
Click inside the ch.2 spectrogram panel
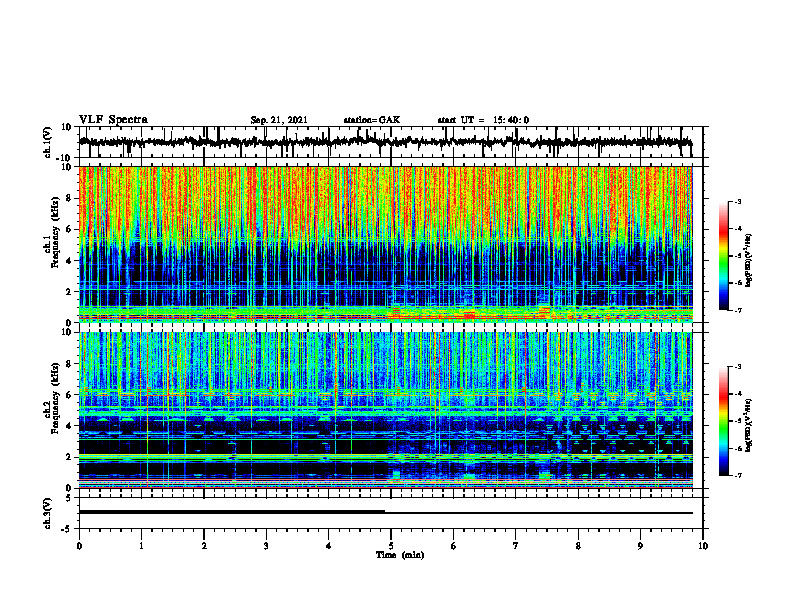coord(386,410)
